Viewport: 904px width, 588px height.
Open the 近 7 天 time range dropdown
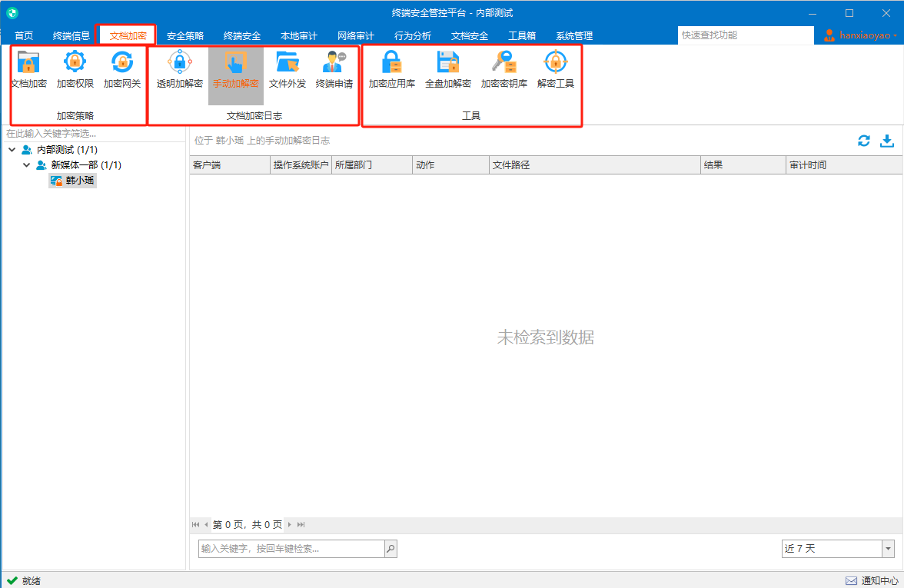click(x=889, y=549)
